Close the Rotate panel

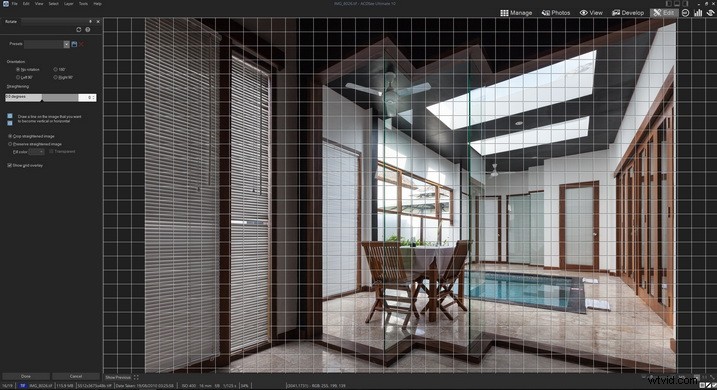coord(98,21)
